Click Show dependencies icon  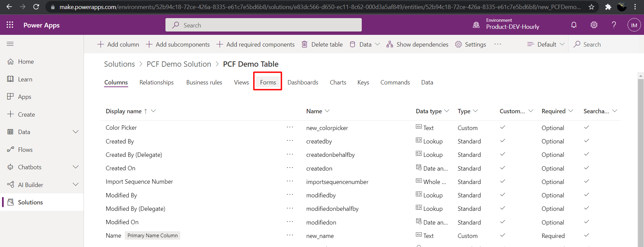click(390, 44)
